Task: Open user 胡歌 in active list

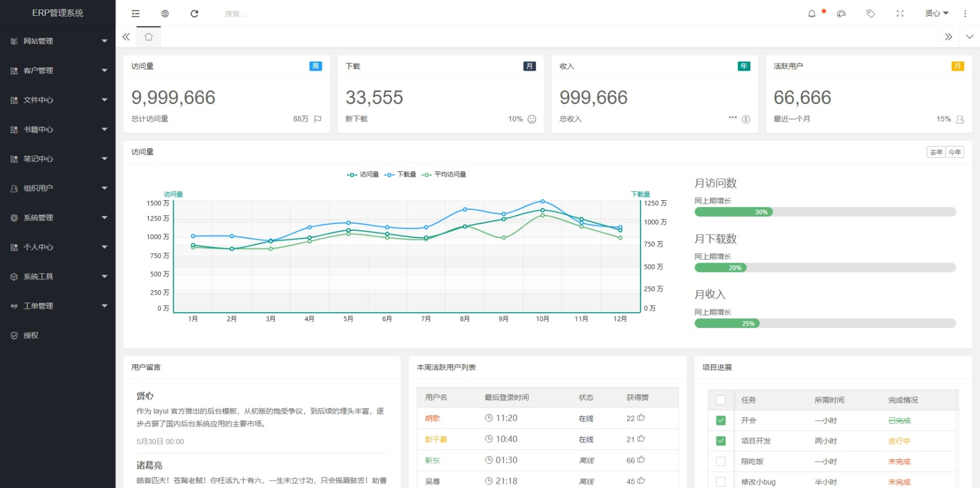Action: 433,418
